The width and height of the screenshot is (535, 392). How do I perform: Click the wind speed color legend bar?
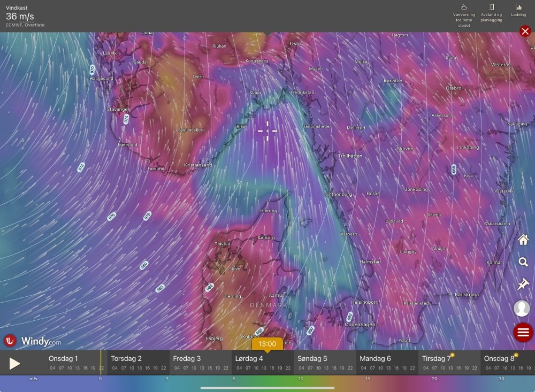tap(267, 382)
